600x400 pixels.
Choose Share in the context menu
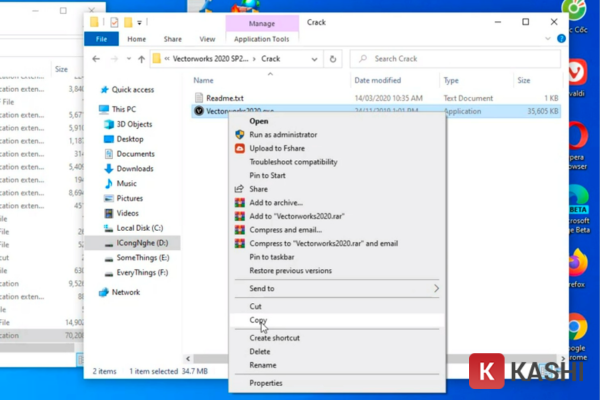(337, 189)
